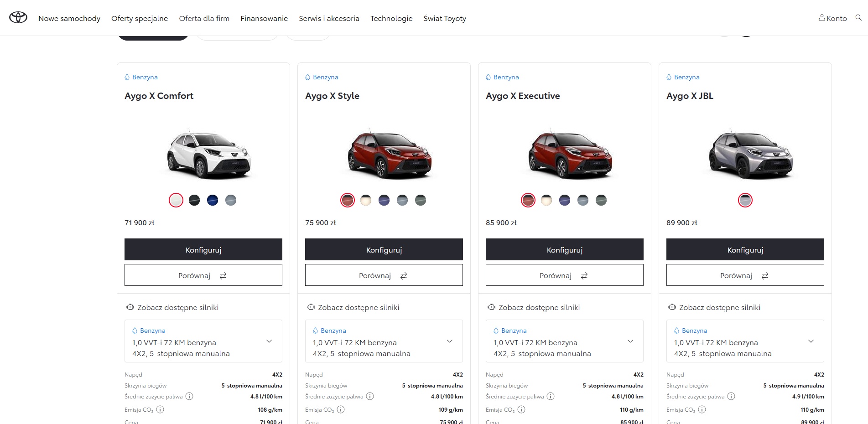Open Oferta dla firm menu

(204, 18)
